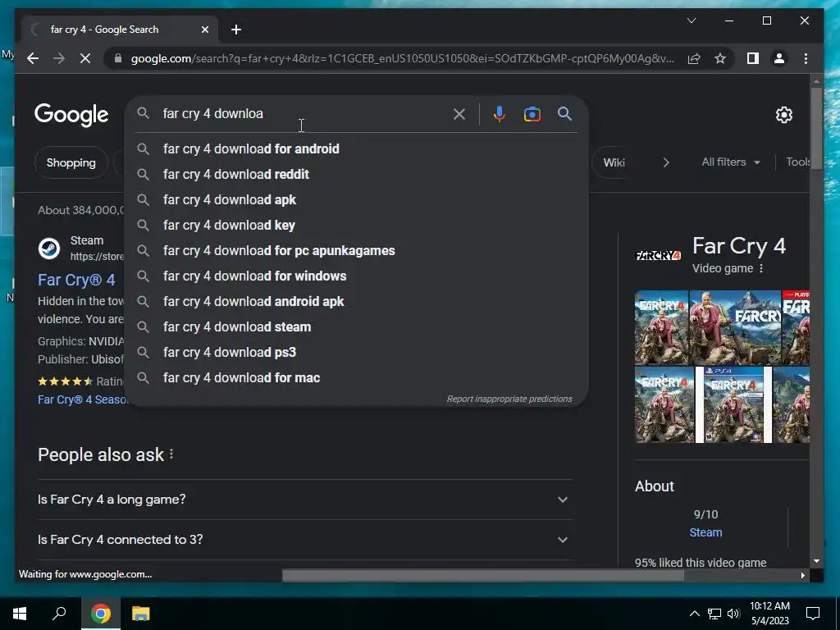The height and width of the screenshot is (630, 840).
Task: Open first Far Cry 4 cover thumbnail
Action: click(x=662, y=327)
